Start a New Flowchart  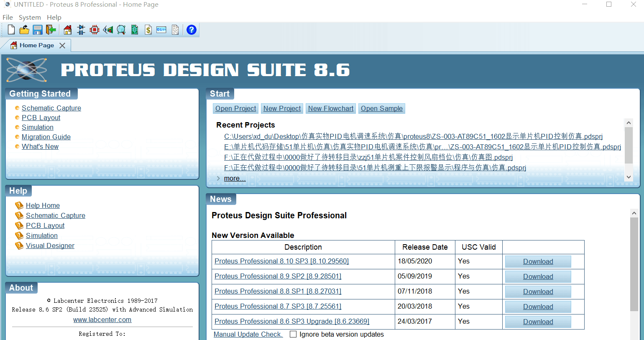point(330,108)
